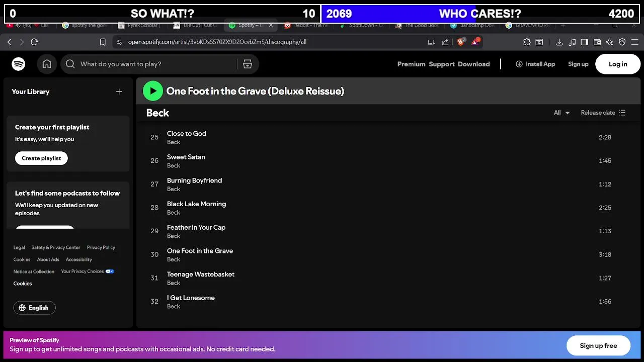This screenshot has width=644, height=362.
Task: Open the media music note icon
Action: (x=572, y=42)
